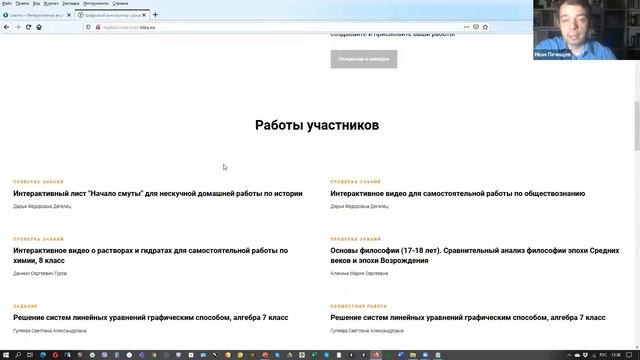Image resolution: width=640 pixels, height=360 pixels.
Task: Open the Инструменты menu
Action: coord(96,3)
